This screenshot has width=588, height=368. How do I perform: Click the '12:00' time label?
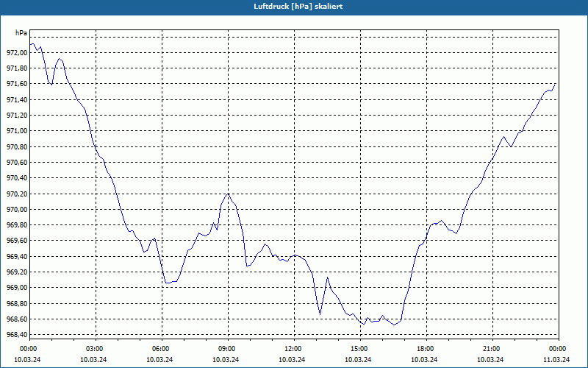292,349
